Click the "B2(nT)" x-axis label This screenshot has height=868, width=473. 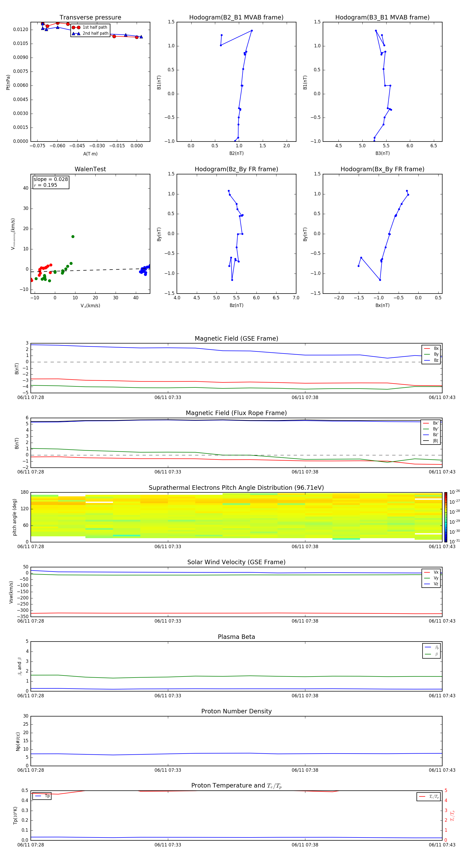[x=236, y=153]
